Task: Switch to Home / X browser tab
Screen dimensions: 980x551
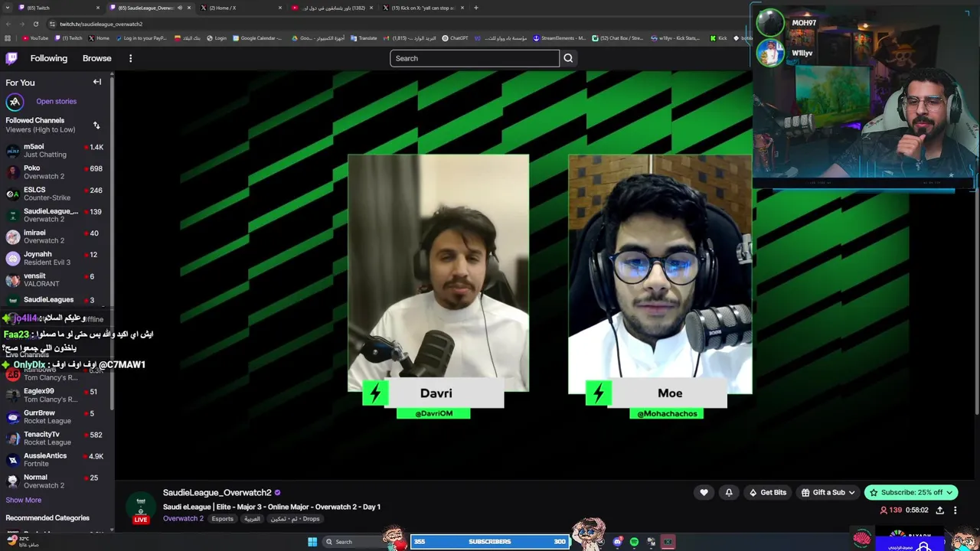Action: (x=240, y=8)
